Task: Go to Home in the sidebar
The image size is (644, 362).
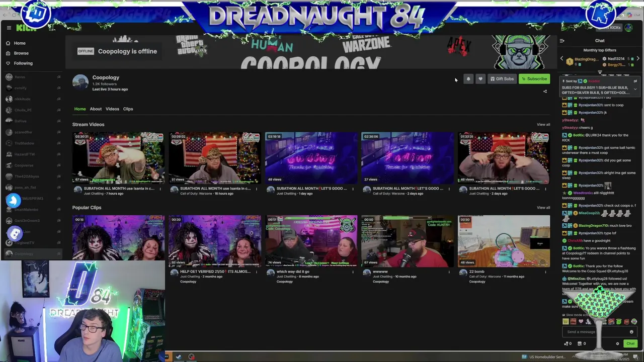Action: [20, 43]
